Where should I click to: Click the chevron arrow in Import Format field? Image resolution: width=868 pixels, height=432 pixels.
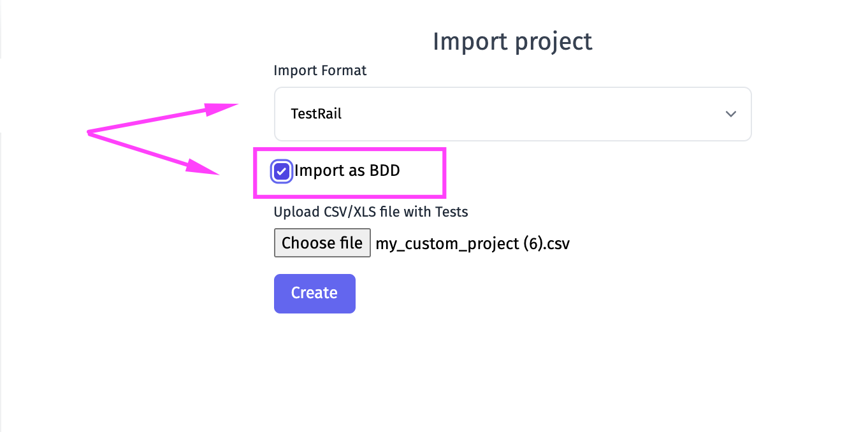pos(730,114)
